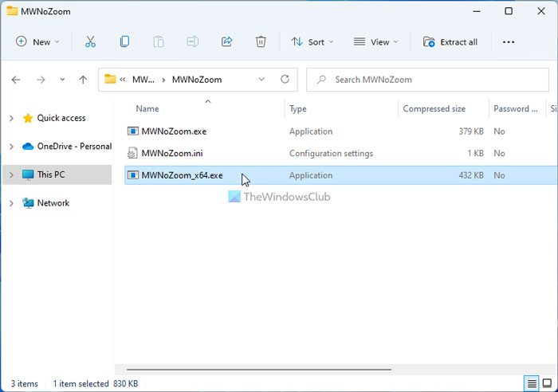
Task: Click the Cut scissors icon
Action: [x=90, y=41]
